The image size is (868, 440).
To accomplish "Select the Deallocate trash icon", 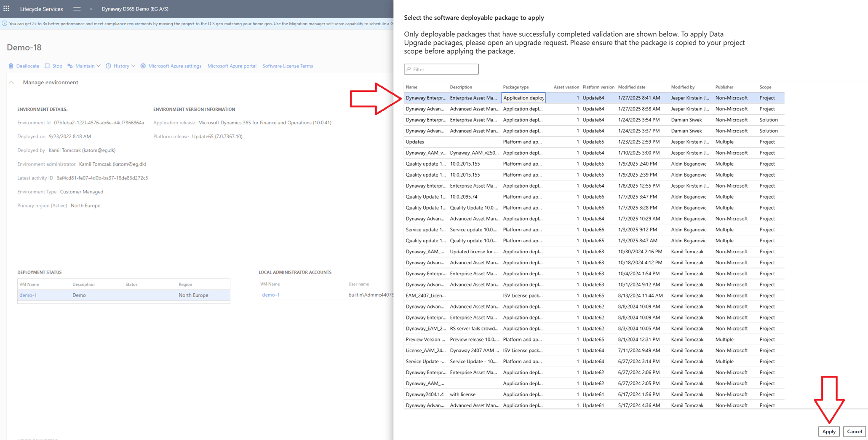I will (x=10, y=66).
